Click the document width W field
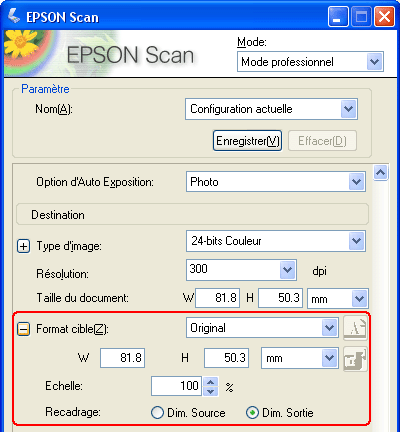 pyautogui.click(x=218, y=298)
